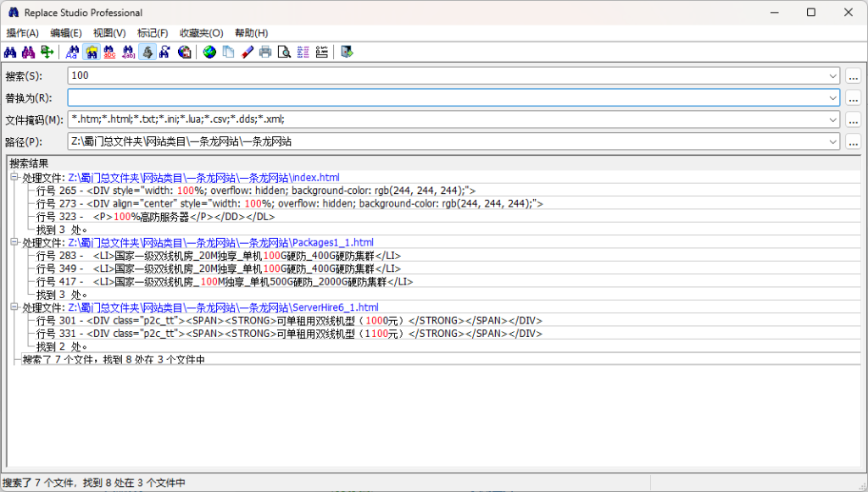Image resolution: width=868 pixels, height=492 pixels.
Task: Click the Replace Studio Professional title icon
Action: click(x=14, y=12)
